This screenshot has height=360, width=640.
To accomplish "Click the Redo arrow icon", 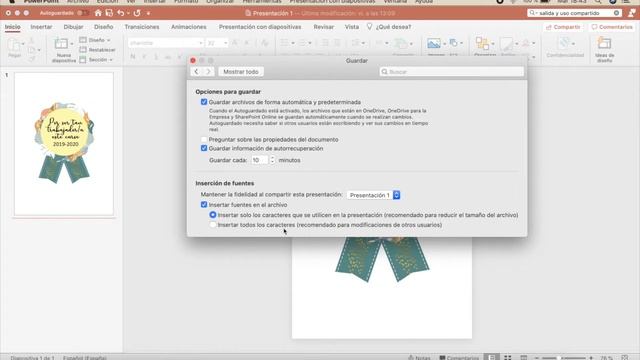I will (x=137, y=13).
